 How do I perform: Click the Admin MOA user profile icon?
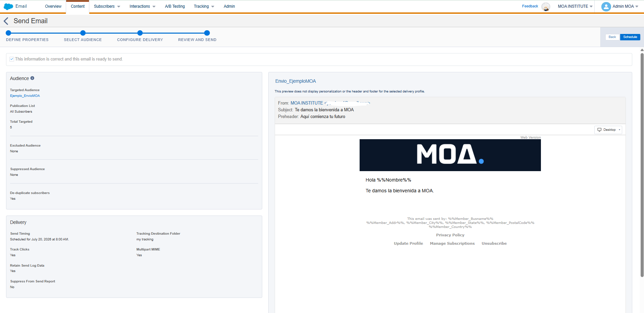606,6
